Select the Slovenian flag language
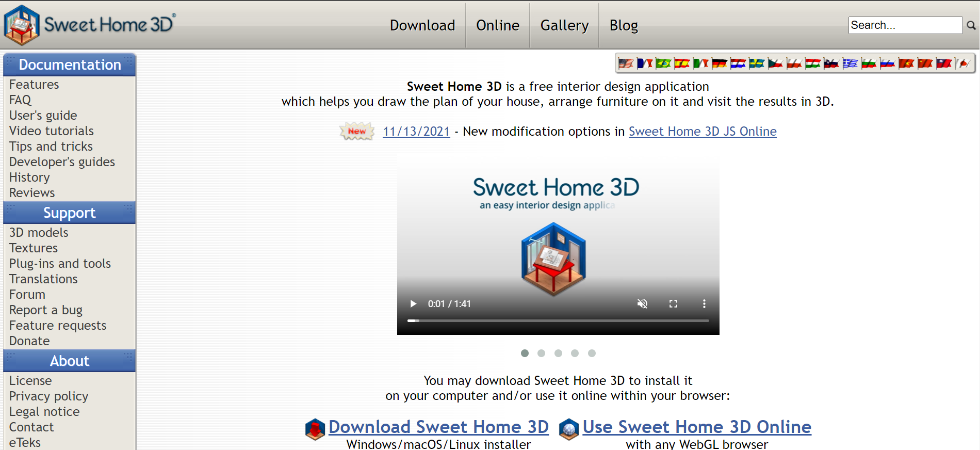 click(831, 63)
